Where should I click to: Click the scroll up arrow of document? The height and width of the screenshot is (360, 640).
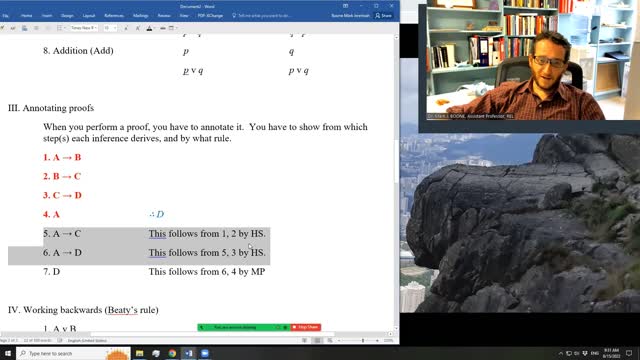pos(396,37)
